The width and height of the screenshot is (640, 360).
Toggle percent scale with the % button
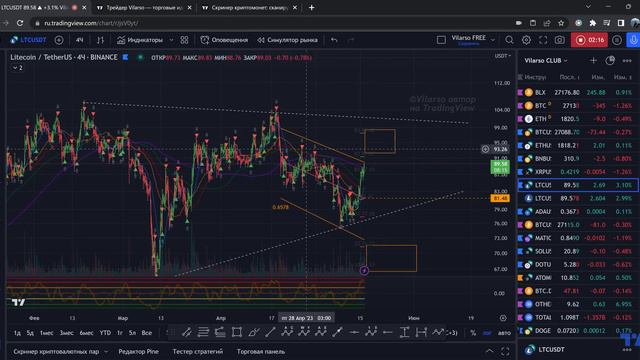click(x=473, y=333)
